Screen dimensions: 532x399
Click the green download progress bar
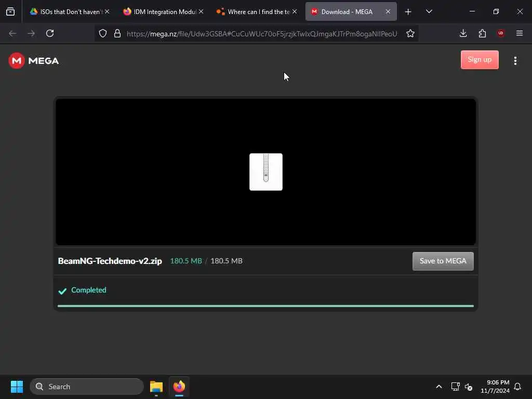coord(265,306)
